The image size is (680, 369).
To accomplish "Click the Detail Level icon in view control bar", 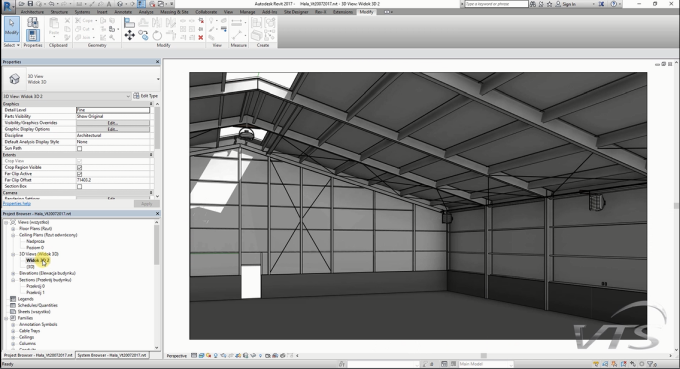I will pyautogui.click(x=194, y=356).
